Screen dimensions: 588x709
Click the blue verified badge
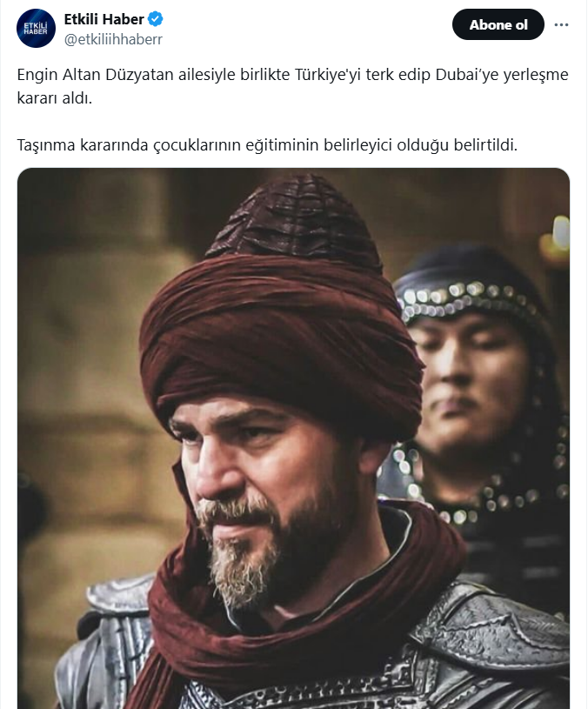(156, 19)
